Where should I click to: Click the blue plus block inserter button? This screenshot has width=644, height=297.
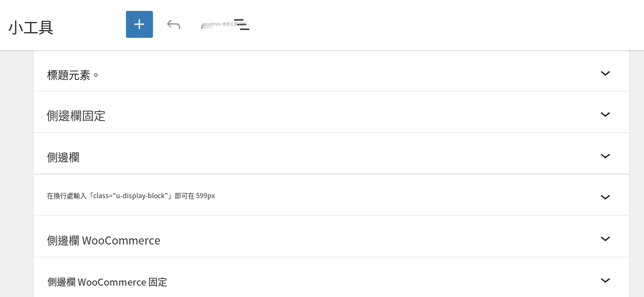click(139, 24)
